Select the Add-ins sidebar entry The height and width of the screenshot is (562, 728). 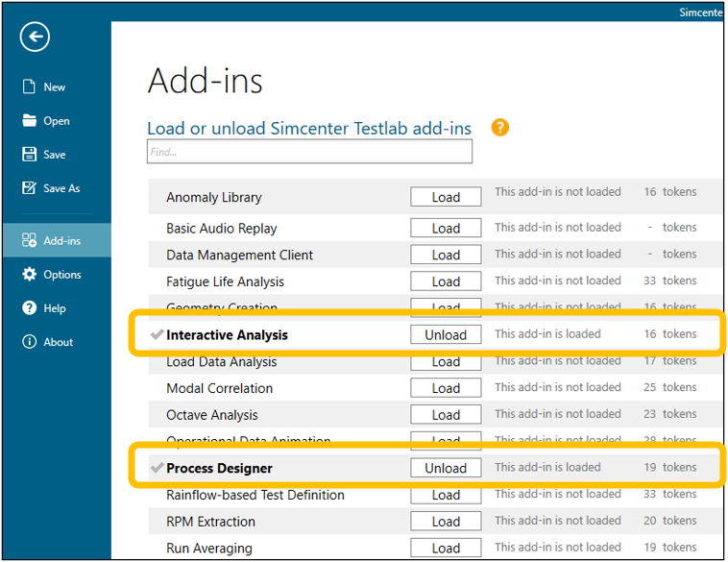coord(57,240)
